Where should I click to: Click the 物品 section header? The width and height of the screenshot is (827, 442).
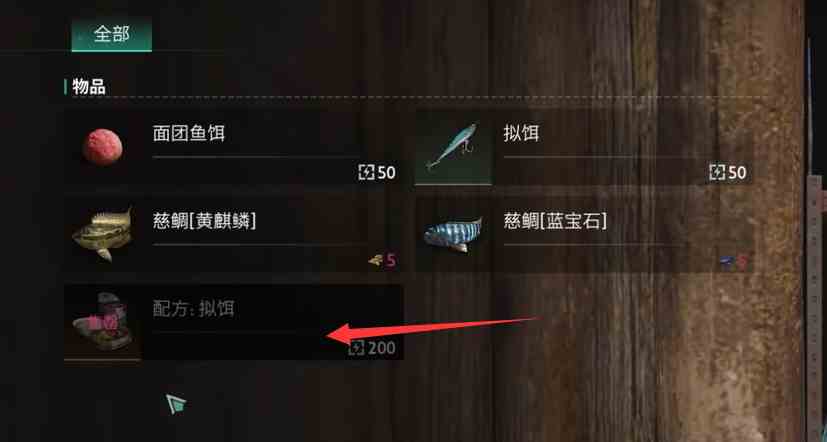pyautogui.click(x=89, y=87)
